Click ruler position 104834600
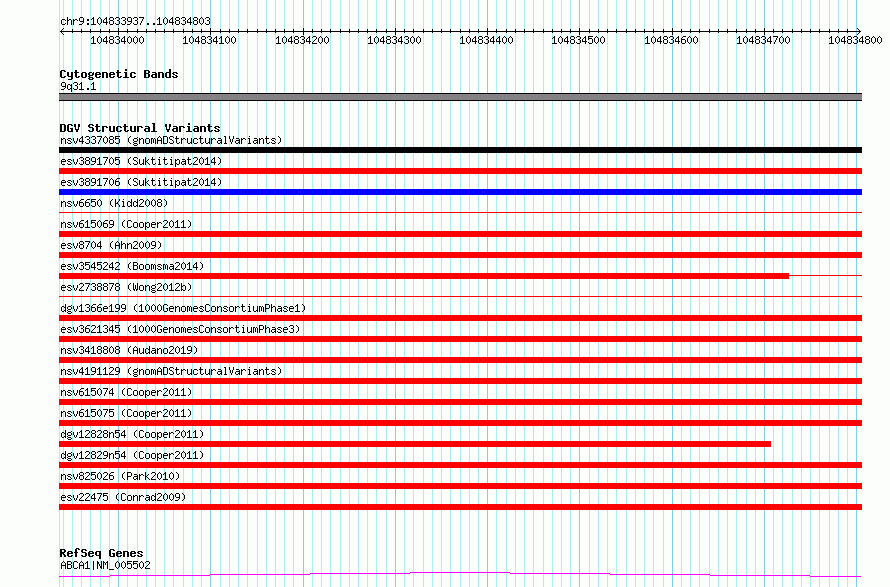 [x=671, y=40]
